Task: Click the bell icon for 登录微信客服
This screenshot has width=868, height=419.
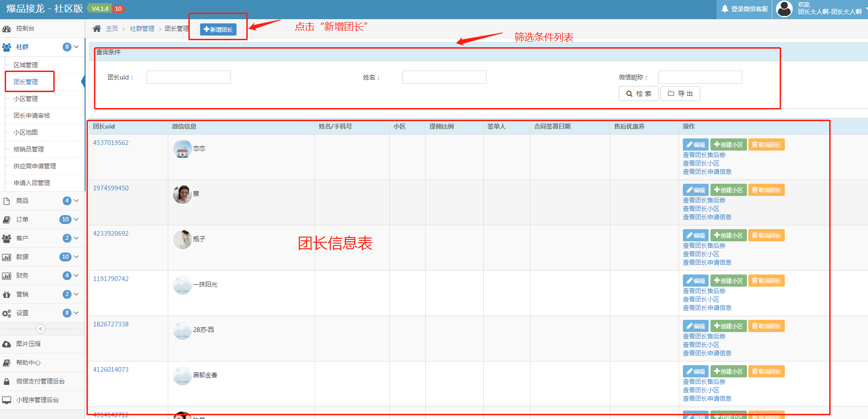Action: click(x=725, y=9)
